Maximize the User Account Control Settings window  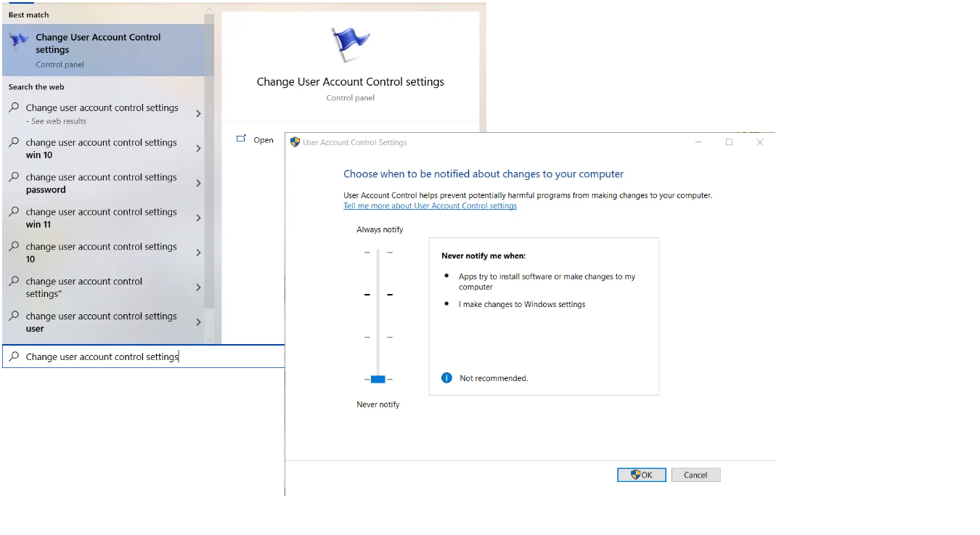coord(729,142)
